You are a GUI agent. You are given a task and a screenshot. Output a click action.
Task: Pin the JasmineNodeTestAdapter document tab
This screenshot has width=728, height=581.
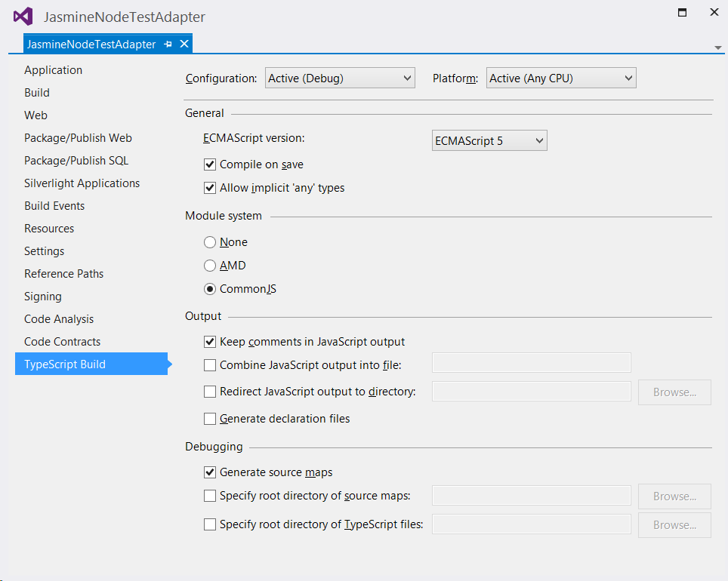[167, 44]
